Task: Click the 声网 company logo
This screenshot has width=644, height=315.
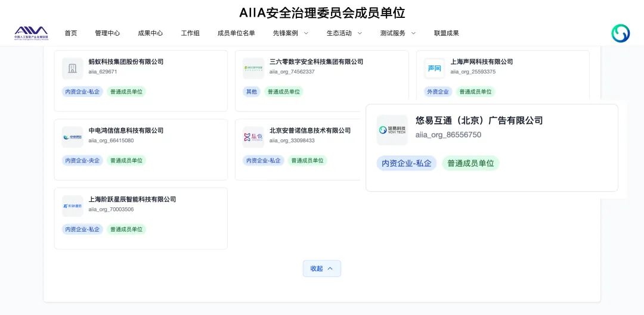Action: [x=435, y=68]
